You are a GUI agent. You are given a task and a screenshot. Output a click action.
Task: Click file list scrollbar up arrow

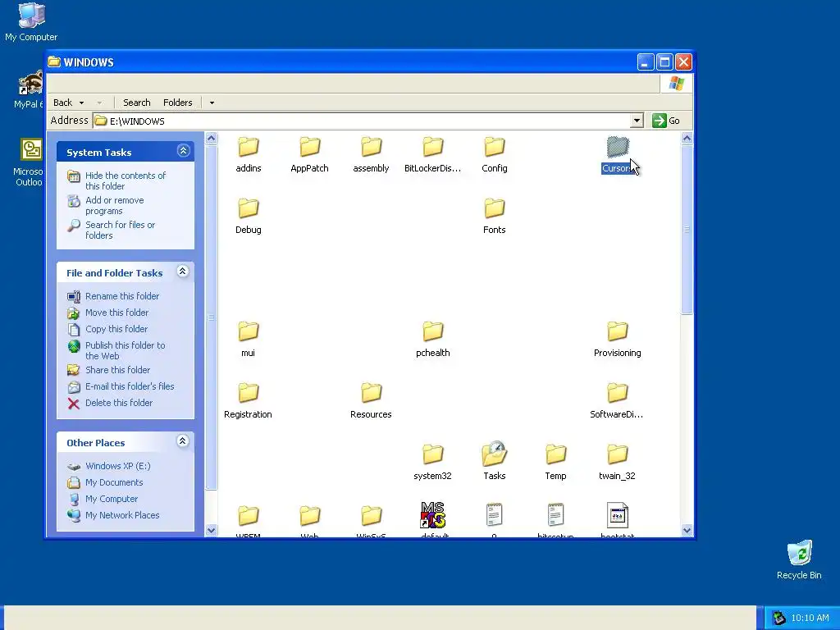tap(687, 138)
